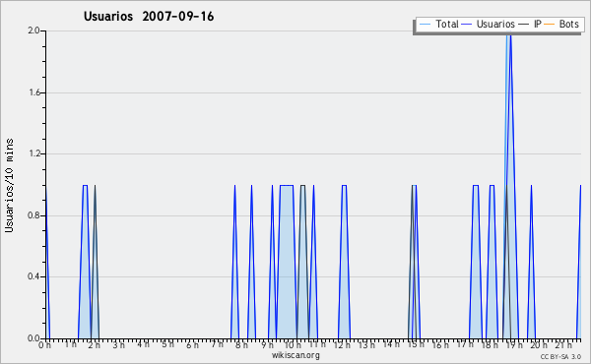Viewport: 591px width, 364px height.
Task: Click the '11 h' x-axis label
Action: point(317,344)
